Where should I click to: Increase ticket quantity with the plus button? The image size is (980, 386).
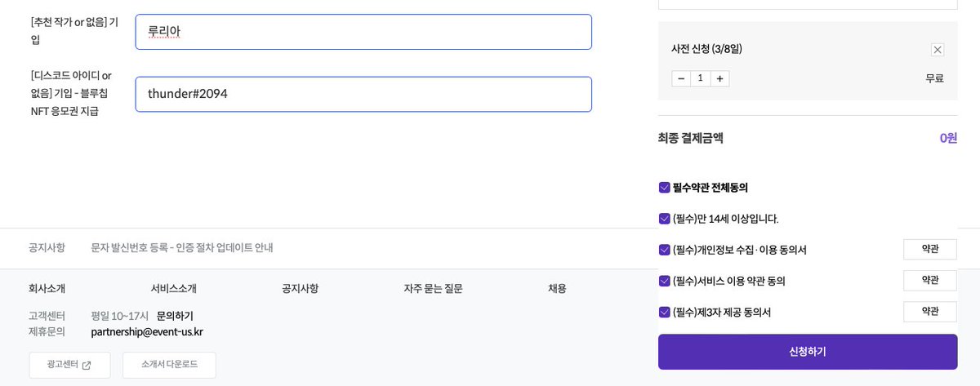tap(719, 78)
